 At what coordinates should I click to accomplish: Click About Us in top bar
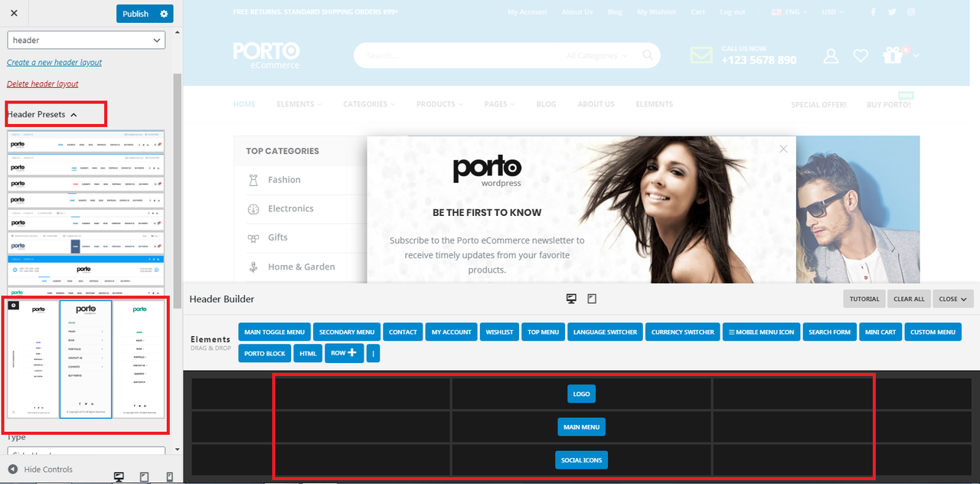577,11
